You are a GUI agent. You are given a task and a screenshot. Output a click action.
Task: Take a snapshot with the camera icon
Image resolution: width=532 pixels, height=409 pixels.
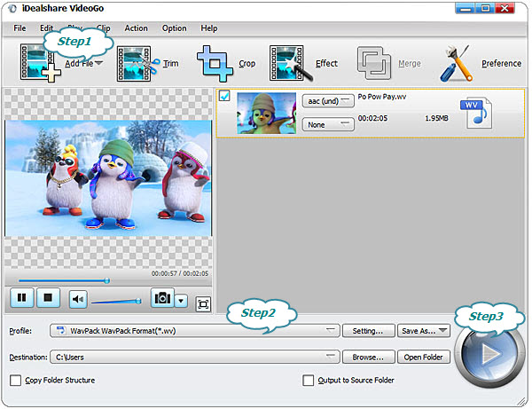[162, 298]
